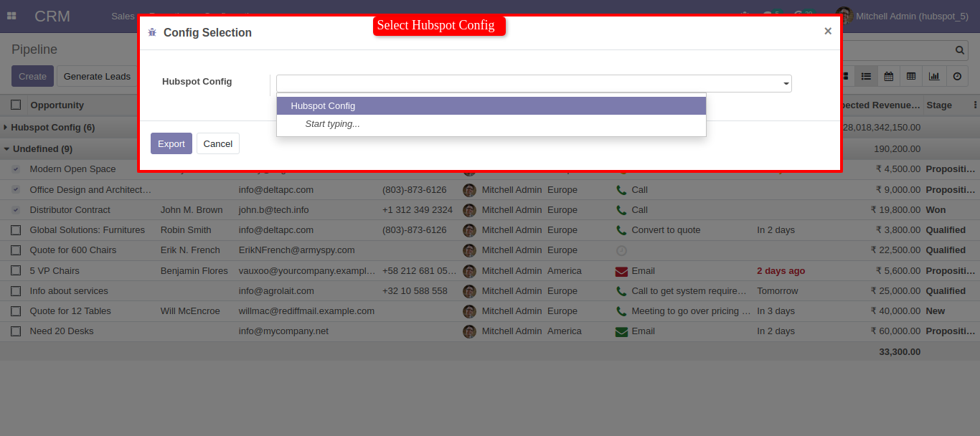Uncheck the Office Design and Architect row checkbox

pos(16,190)
